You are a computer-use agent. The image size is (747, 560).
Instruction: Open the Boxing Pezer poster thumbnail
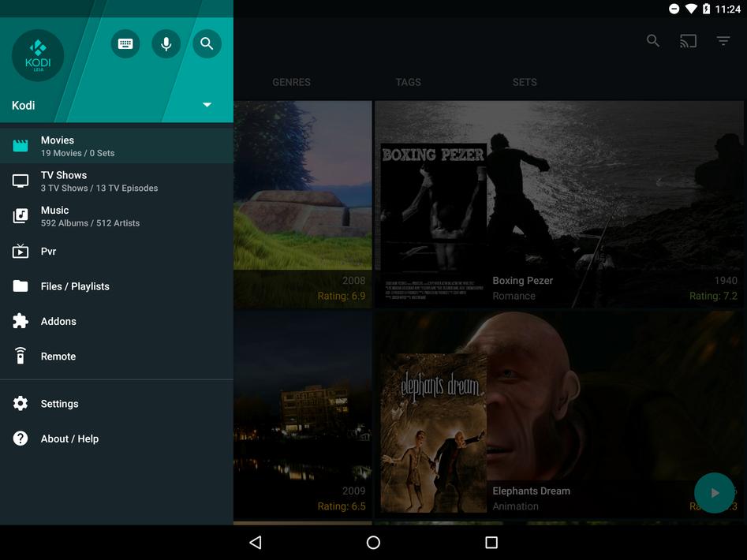point(433,225)
